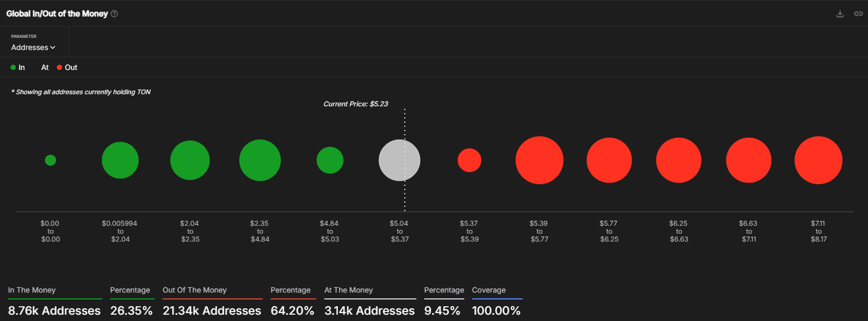Viewport: 868px width, 321px height.
Task: Select the red bubble for $6.25 to $6.63
Action: coord(679,160)
